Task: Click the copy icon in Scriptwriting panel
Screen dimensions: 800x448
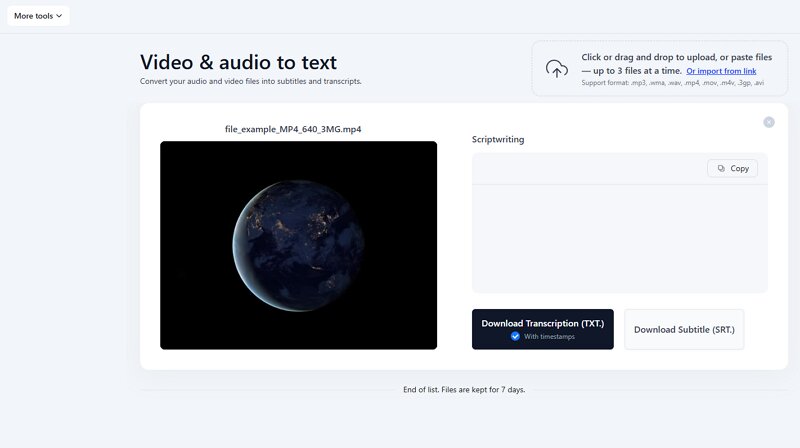Action: pyautogui.click(x=721, y=168)
